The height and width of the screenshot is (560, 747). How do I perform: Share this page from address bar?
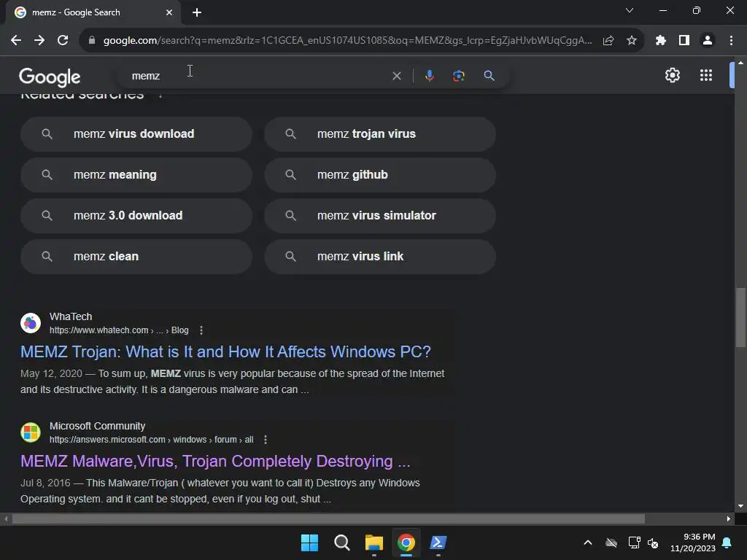pos(608,41)
